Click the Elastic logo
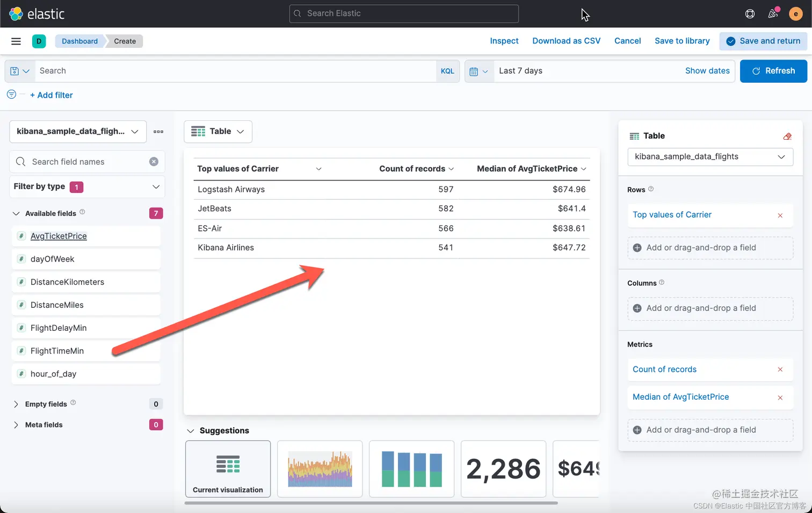 [37, 13]
